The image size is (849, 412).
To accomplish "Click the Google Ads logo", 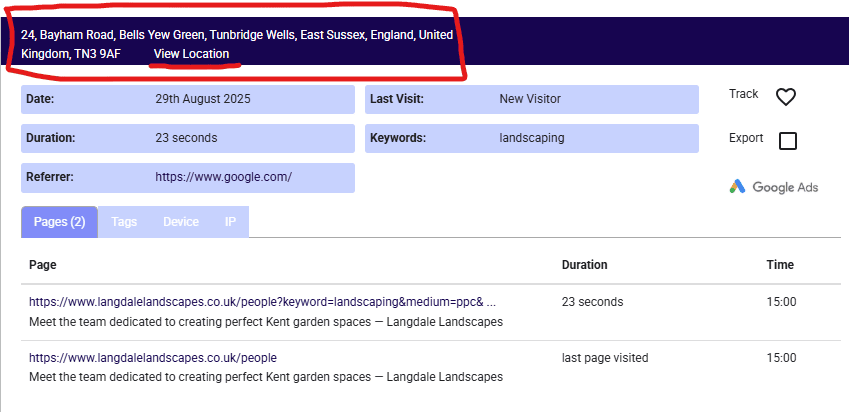I will click(773, 187).
